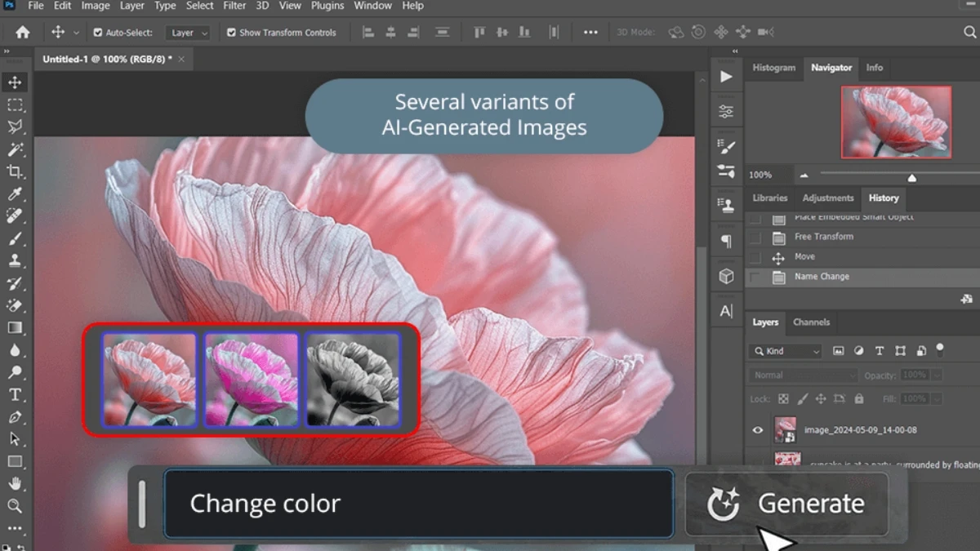Toggle lock position icon
This screenshot has height=551, width=980.
tap(821, 399)
